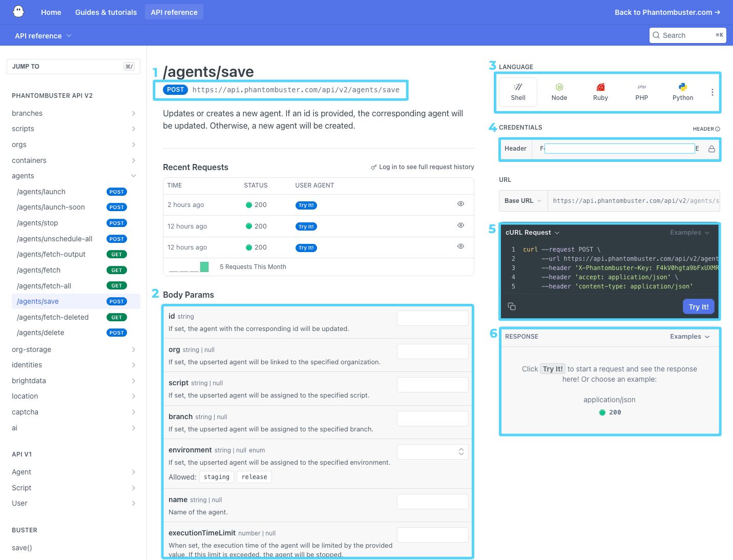Click the blue Try It! button
The height and width of the screenshot is (560, 733).
[x=699, y=306]
